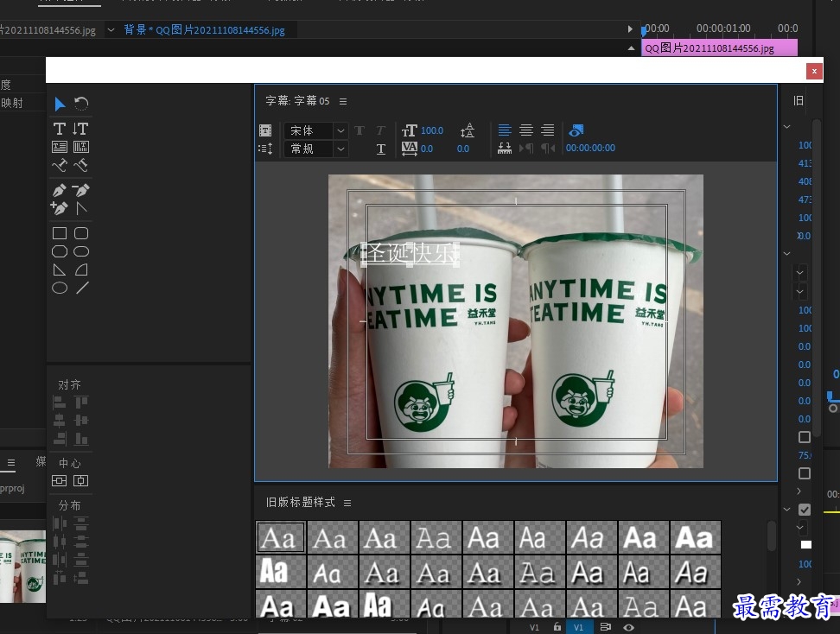This screenshot has height=634, width=840.
Task: Click the white fill color swatch
Action: point(805,544)
